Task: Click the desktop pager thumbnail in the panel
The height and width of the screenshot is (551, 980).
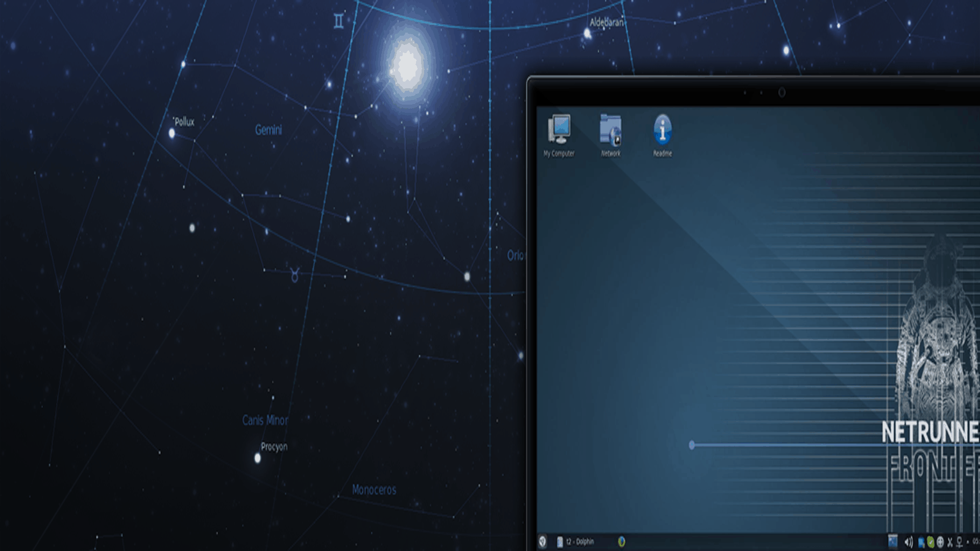Action: pyautogui.click(x=893, y=541)
